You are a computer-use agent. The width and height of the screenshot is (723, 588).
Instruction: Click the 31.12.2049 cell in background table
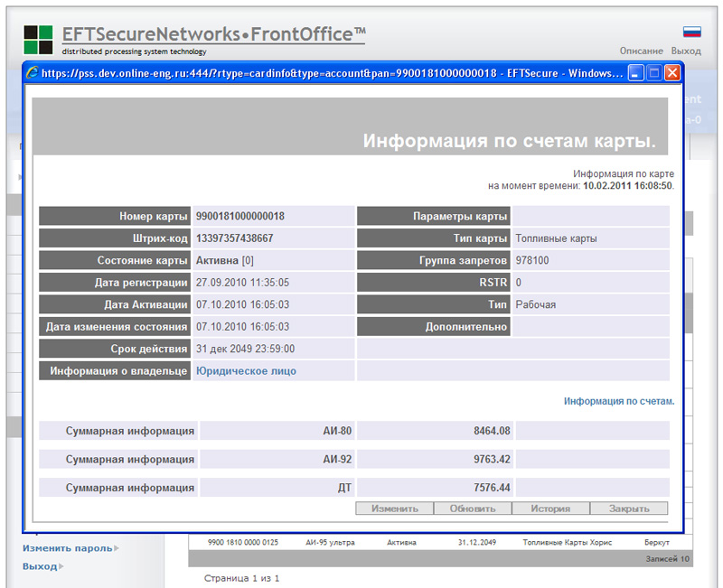point(477,542)
